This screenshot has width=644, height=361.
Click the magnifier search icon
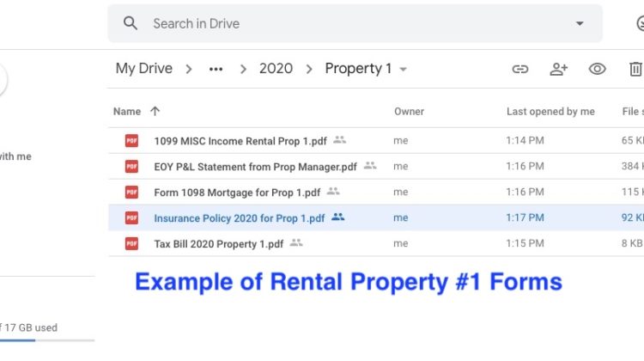click(131, 23)
